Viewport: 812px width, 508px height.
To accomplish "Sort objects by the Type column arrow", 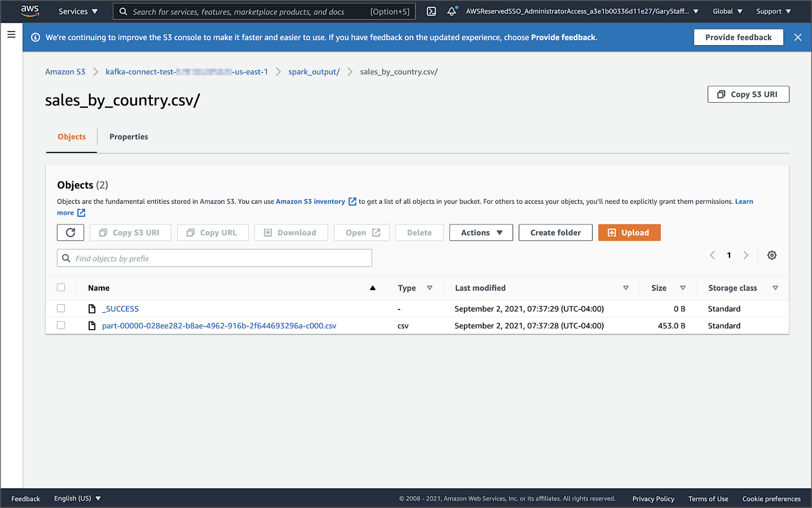I will 429,288.
